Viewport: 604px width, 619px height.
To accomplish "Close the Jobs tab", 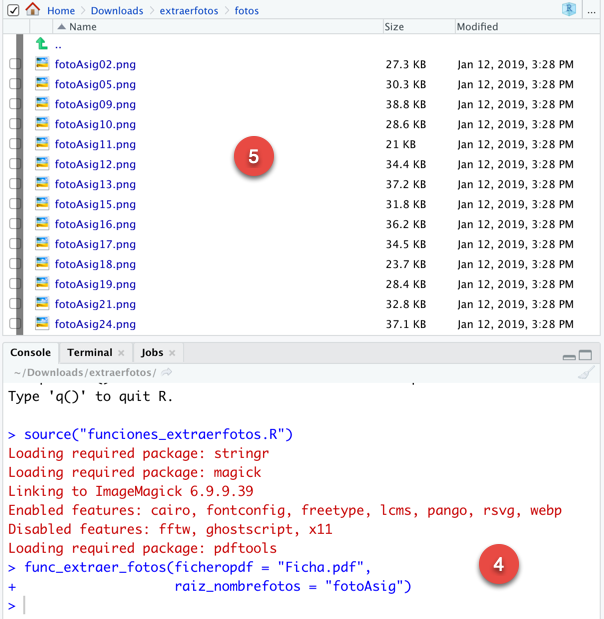I will 172,353.
